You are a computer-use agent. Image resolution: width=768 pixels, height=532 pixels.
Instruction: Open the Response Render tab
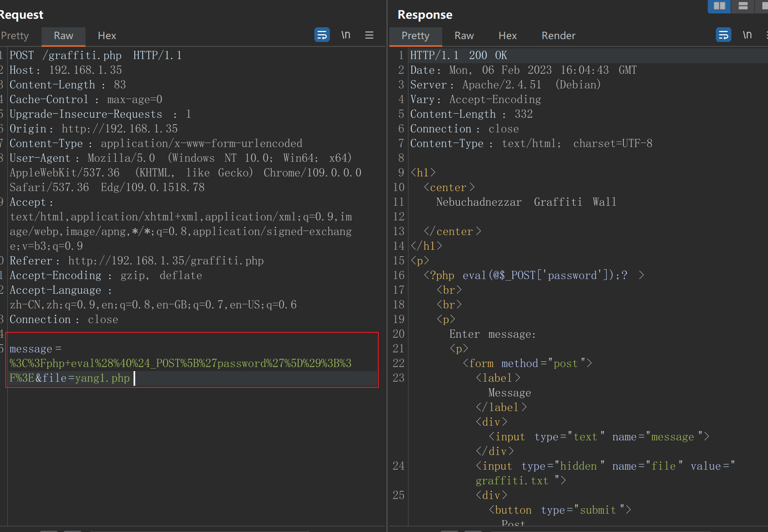(x=558, y=36)
